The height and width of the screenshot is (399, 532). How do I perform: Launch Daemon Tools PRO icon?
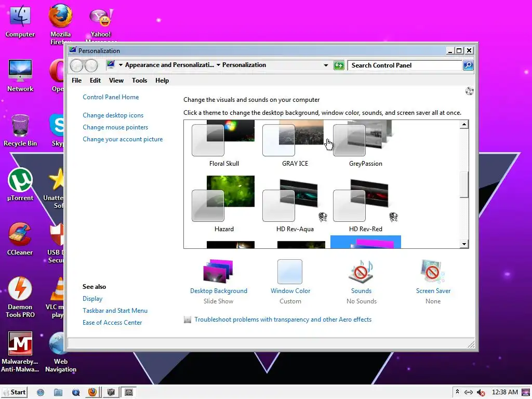click(20, 297)
